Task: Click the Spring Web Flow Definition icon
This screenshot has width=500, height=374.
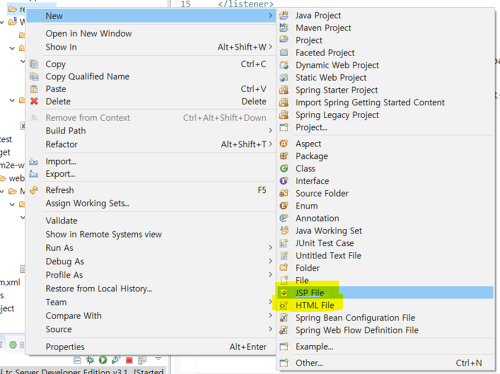Action: tap(284, 330)
